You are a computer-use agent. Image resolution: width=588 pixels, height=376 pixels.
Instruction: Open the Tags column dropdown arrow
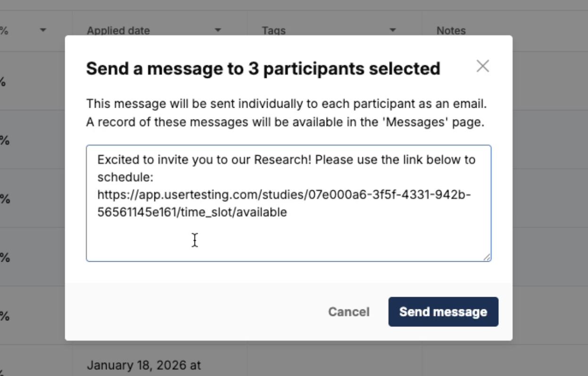[x=393, y=30]
